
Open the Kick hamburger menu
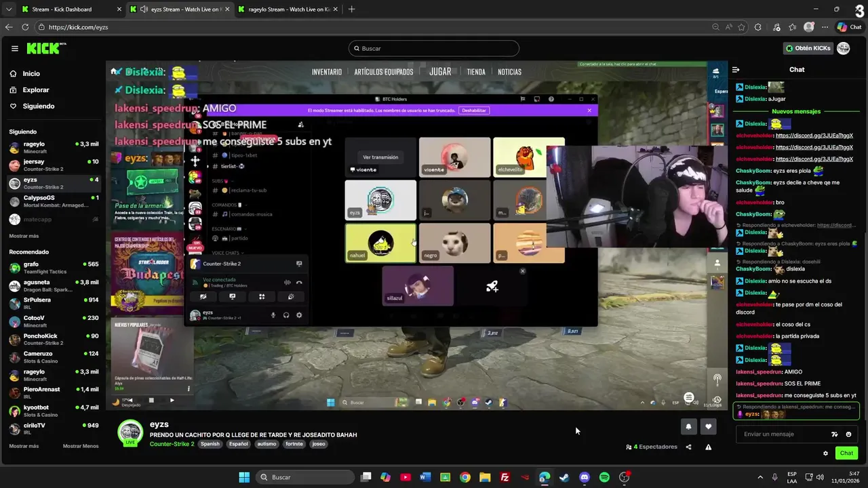click(14, 49)
